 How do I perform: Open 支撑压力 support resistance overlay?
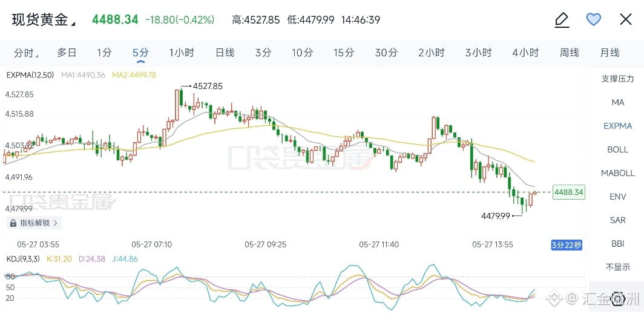(618, 79)
